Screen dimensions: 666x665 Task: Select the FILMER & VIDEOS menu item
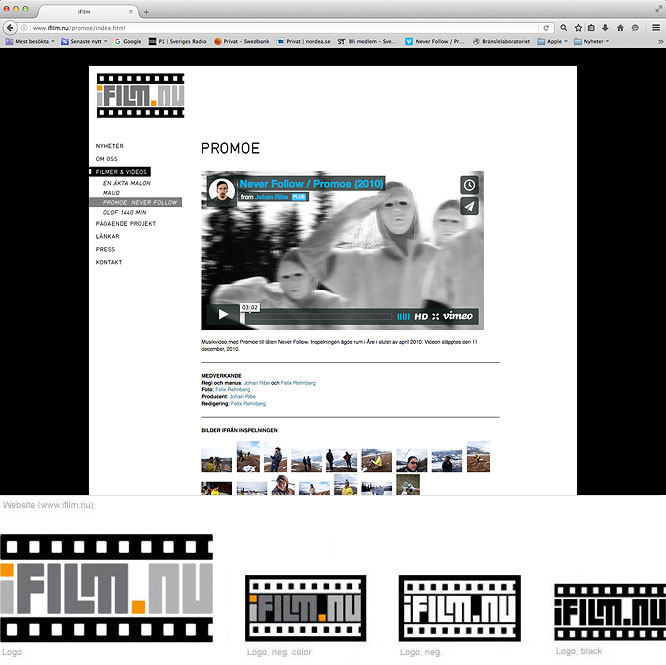(120, 172)
